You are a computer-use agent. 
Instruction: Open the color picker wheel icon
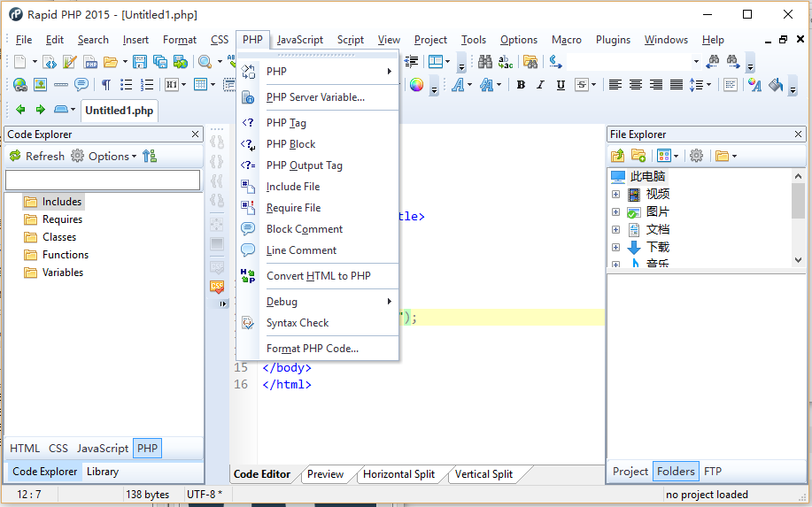click(x=415, y=85)
